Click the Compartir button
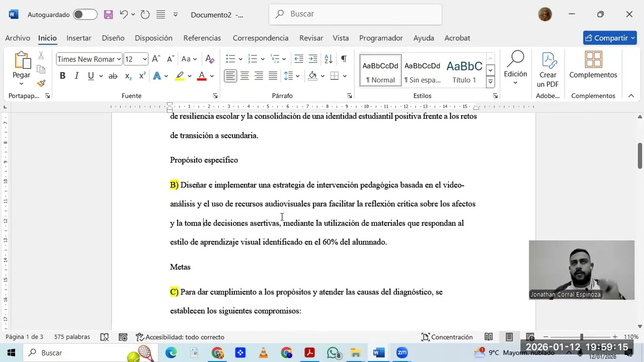Image resolution: width=644 pixels, height=362 pixels. pyautogui.click(x=610, y=38)
